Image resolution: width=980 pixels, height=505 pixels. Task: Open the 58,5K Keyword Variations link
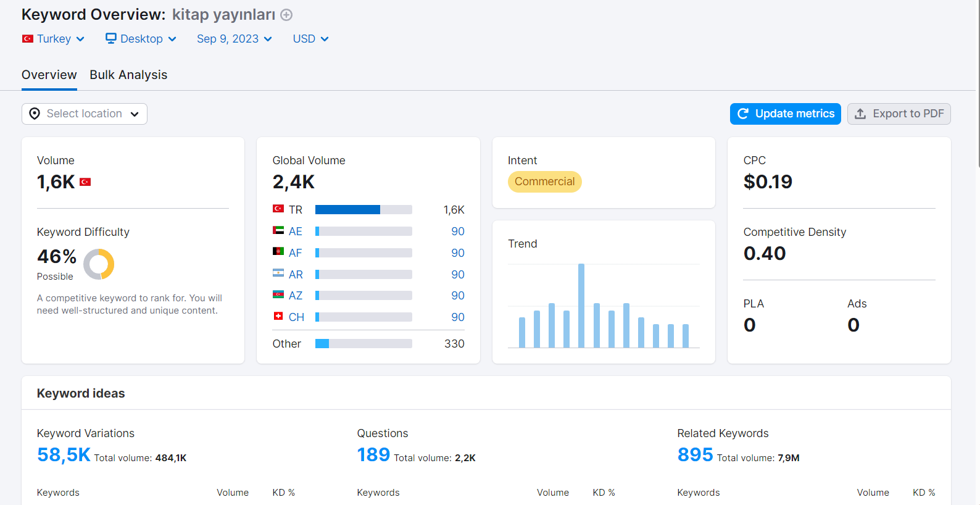tap(64, 455)
